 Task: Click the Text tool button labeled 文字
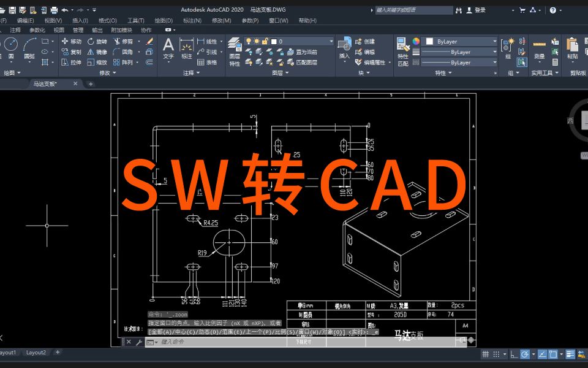click(x=168, y=47)
